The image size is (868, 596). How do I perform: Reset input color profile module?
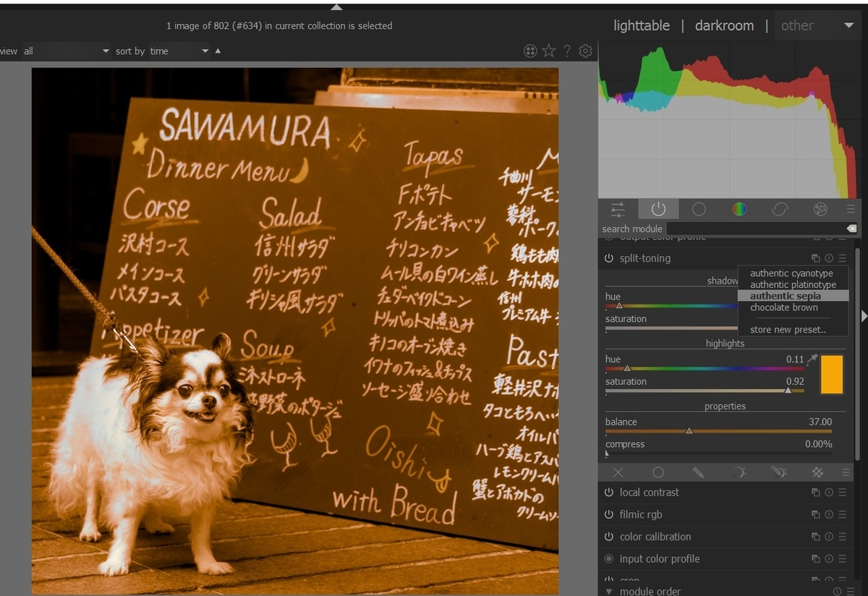click(829, 559)
